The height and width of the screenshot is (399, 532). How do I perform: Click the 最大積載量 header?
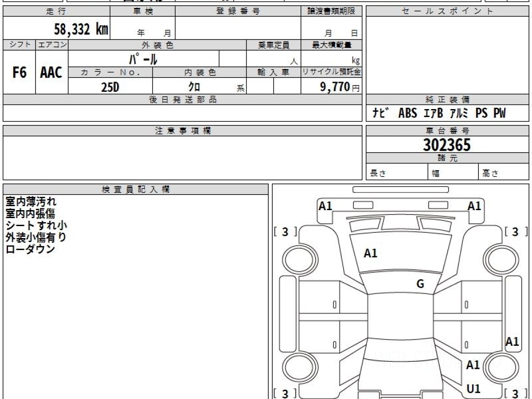[332, 45]
